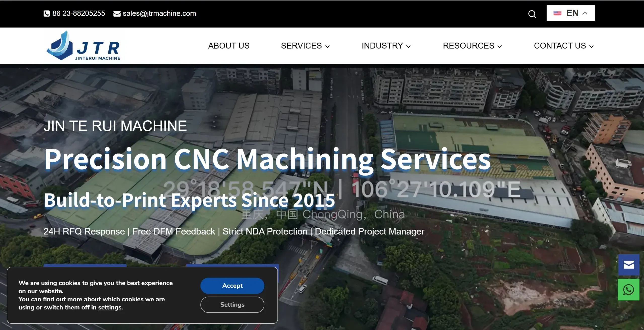Image resolution: width=644 pixels, height=330 pixels.
Task: Open the RESOURCES menu item
Action: [x=468, y=46]
